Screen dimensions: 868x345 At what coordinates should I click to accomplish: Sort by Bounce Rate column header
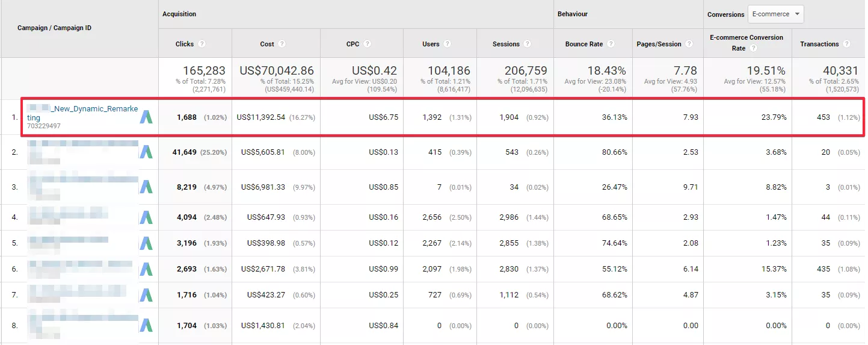tap(584, 44)
